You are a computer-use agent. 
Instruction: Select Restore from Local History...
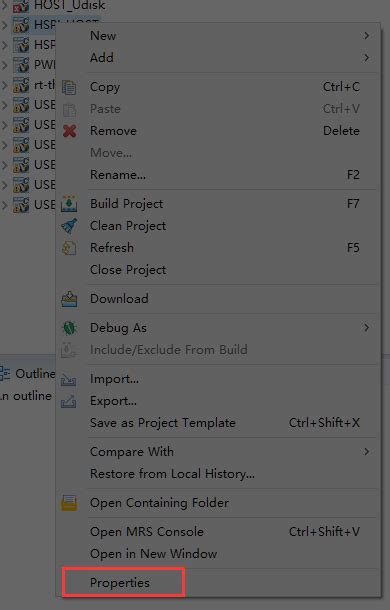172,474
